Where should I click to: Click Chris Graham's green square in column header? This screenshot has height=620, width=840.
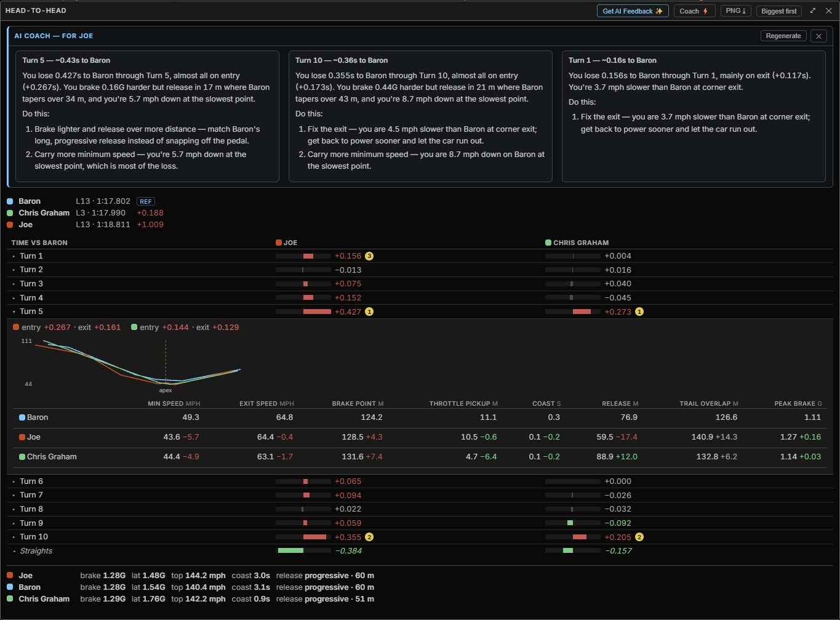tap(548, 243)
